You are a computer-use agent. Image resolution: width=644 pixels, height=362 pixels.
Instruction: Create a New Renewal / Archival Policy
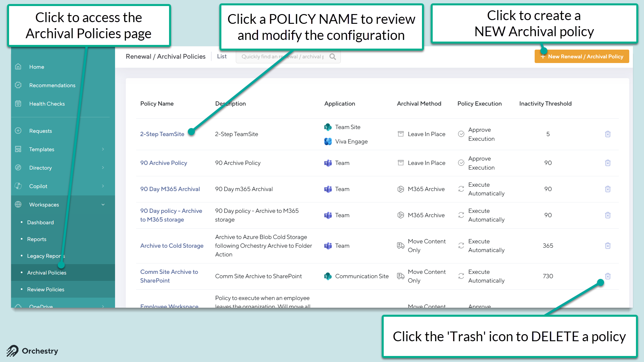582,56
